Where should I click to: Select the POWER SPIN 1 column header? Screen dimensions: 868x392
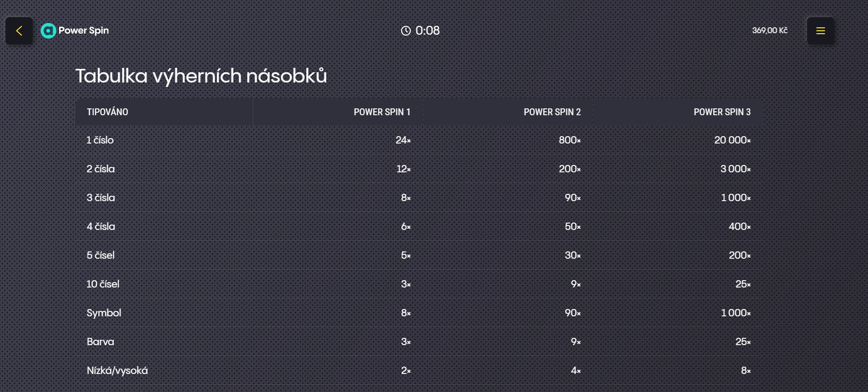coord(381,112)
